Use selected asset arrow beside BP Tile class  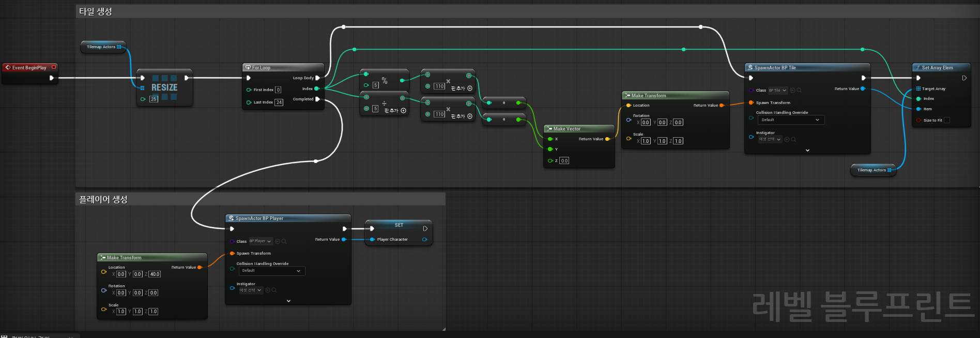click(792, 90)
